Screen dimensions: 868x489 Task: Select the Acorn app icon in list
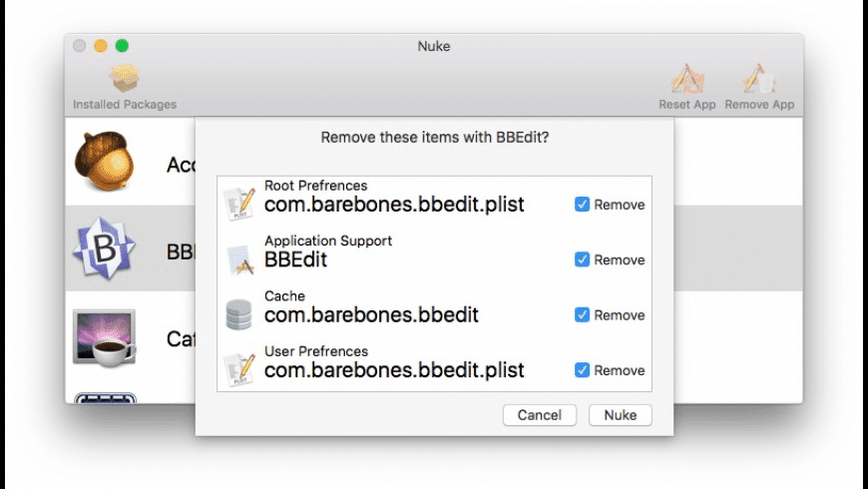104,161
